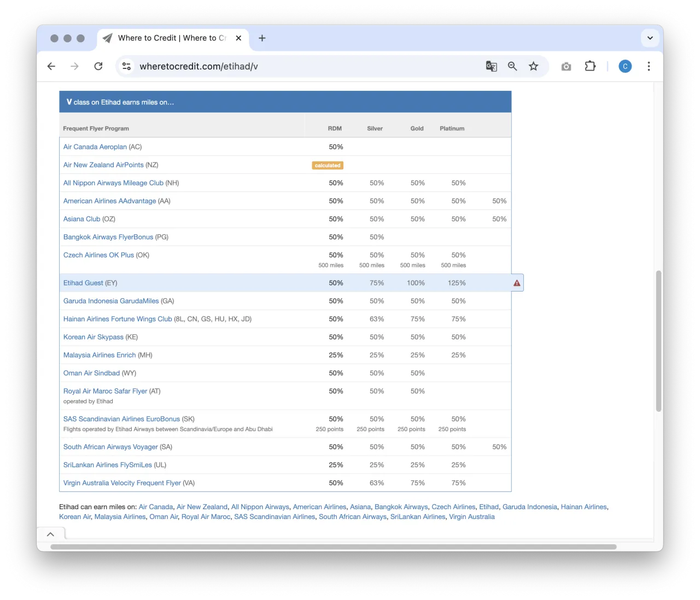Click Malaysia Airlines RDM 25% value

[x=336, y=355]
